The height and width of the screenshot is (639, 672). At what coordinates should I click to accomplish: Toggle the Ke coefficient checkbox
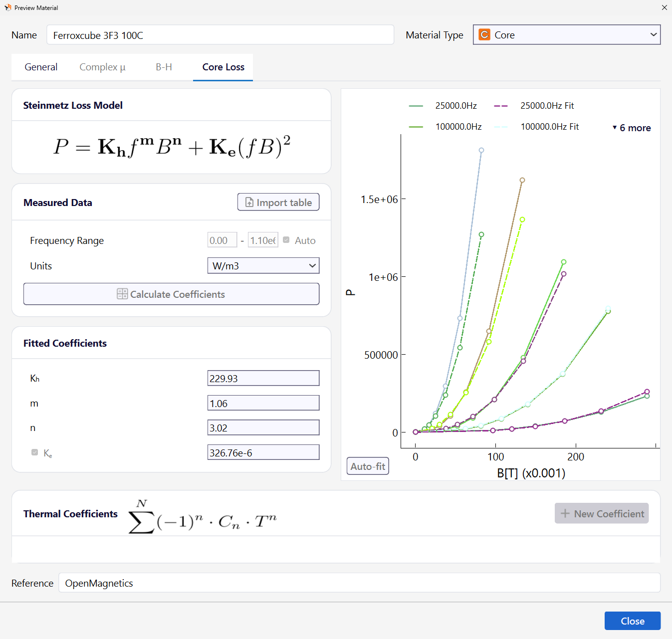(x=34, y=452)
